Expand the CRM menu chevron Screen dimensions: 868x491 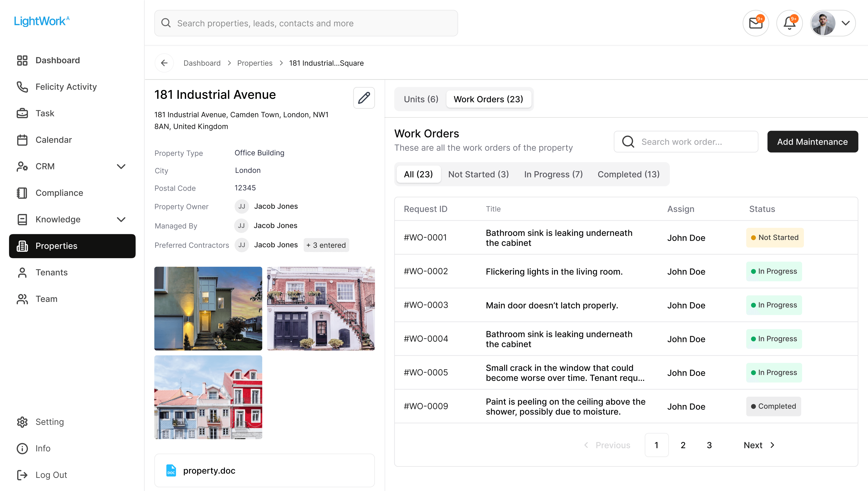pyautogui.click(x=121, y=166)
